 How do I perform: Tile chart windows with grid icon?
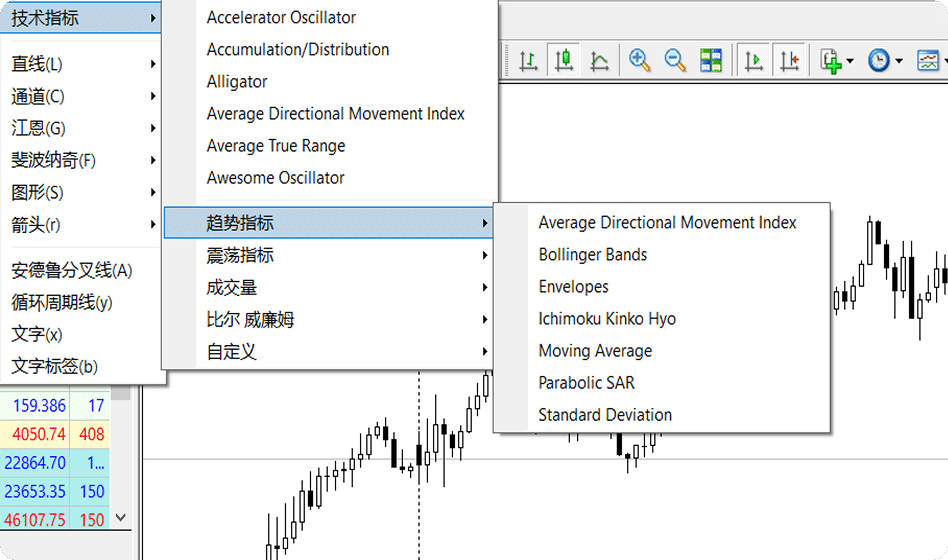point(710,61)
